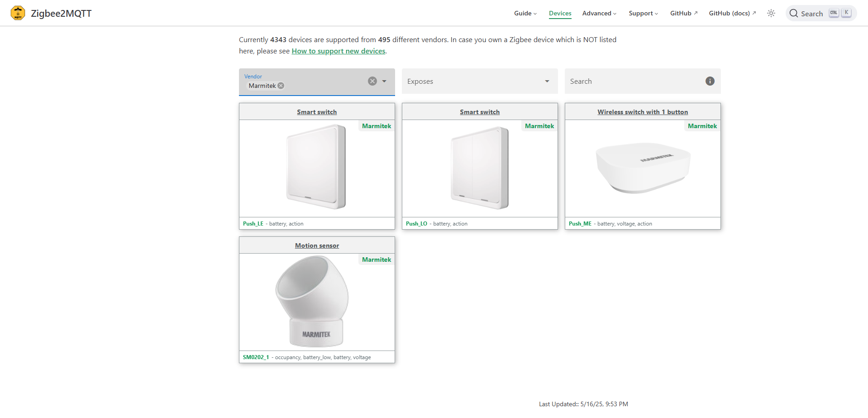Screen dimensions: 868x418
Task: Open How to support new devices link
Action: click(339, 51)
